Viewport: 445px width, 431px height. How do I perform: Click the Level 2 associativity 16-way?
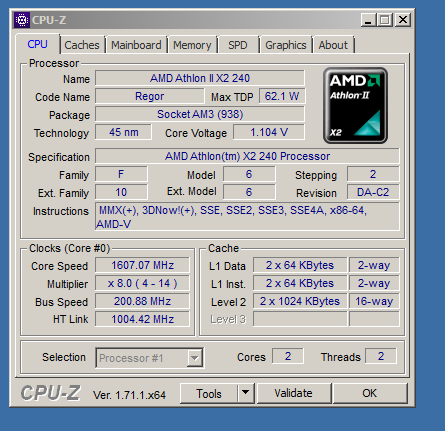(x=374, y=301)
